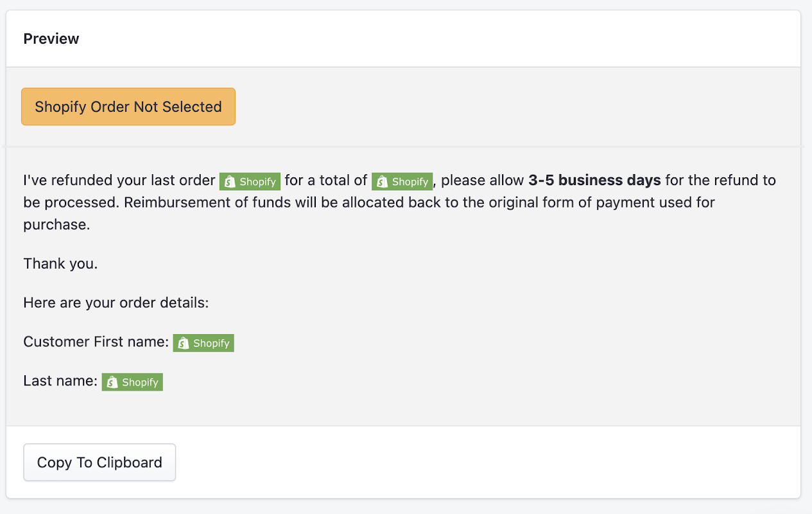Screen dimensions: 812x514
Task: Select Shopify tag label next to Customer First name
Action: 211,343
